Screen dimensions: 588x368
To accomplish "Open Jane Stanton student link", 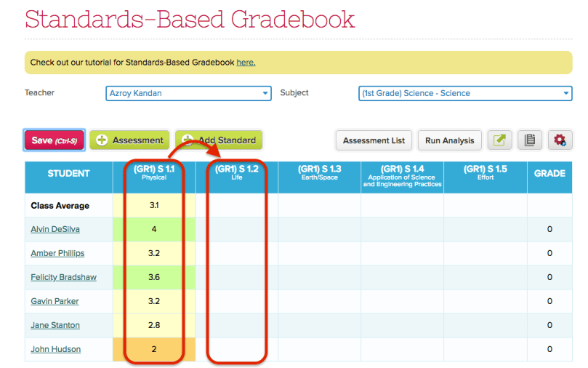I will point(55,325).
